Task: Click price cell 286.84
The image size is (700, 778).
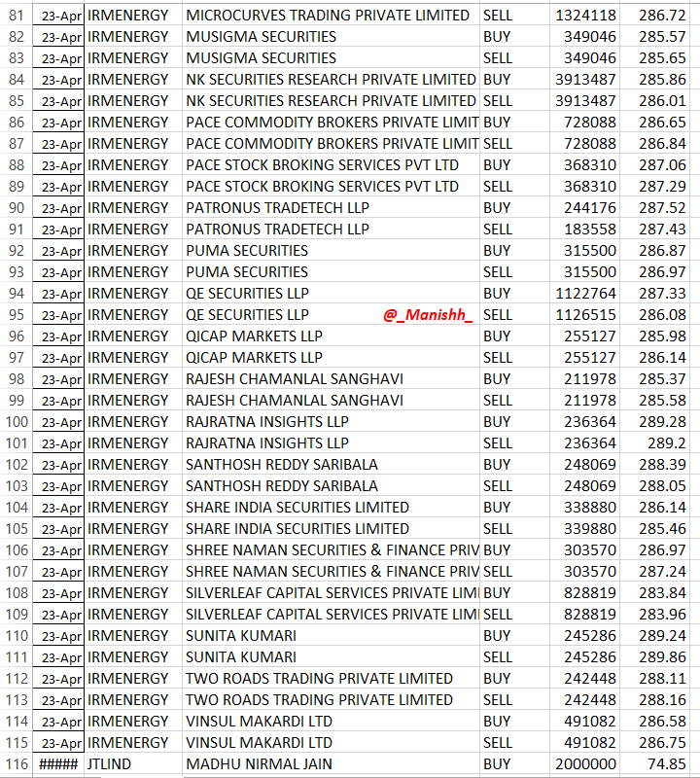Action: click(x=654, y=143)
